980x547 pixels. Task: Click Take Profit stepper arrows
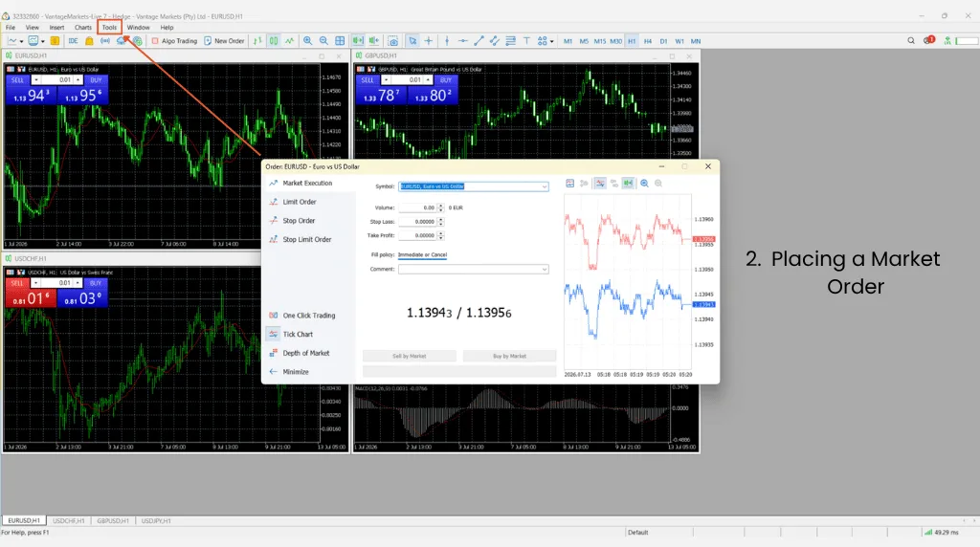point(440,235)
